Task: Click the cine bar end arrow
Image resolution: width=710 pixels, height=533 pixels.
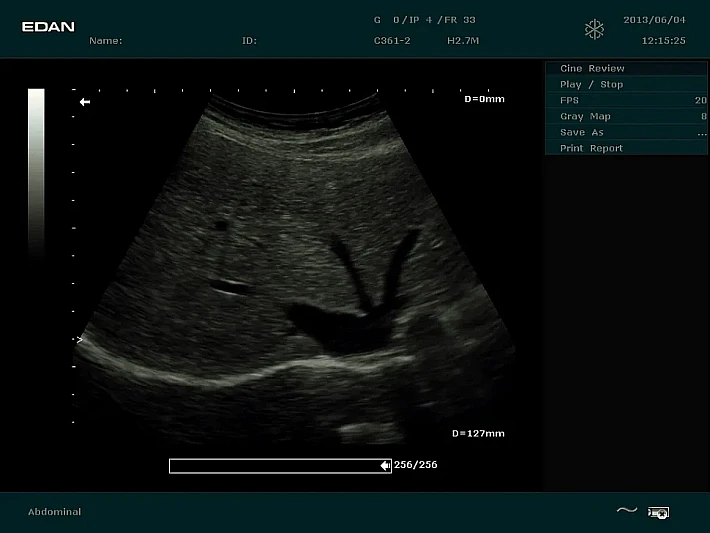Action: (x=385, y=465)
